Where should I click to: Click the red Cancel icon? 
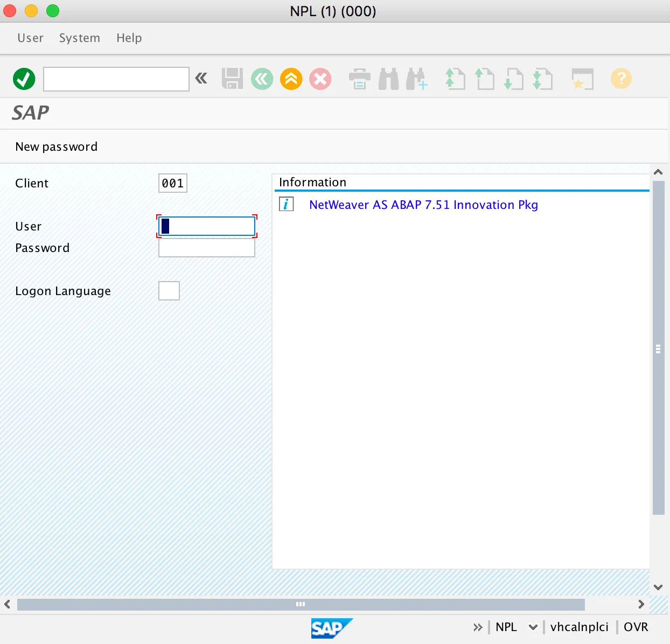(320, 79)
